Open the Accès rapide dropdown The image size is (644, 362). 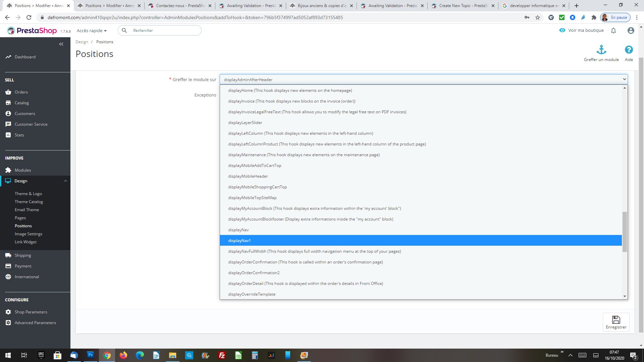pos(92,31)
